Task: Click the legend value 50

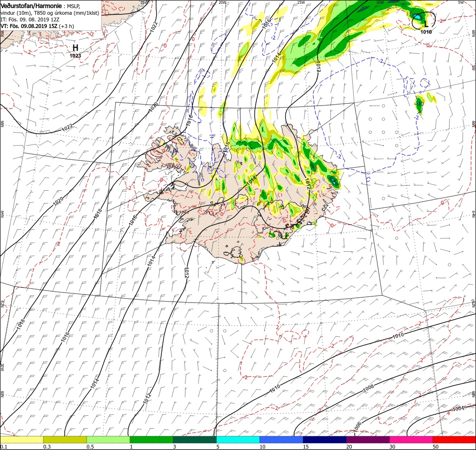Action: click(x=436, y=447)
